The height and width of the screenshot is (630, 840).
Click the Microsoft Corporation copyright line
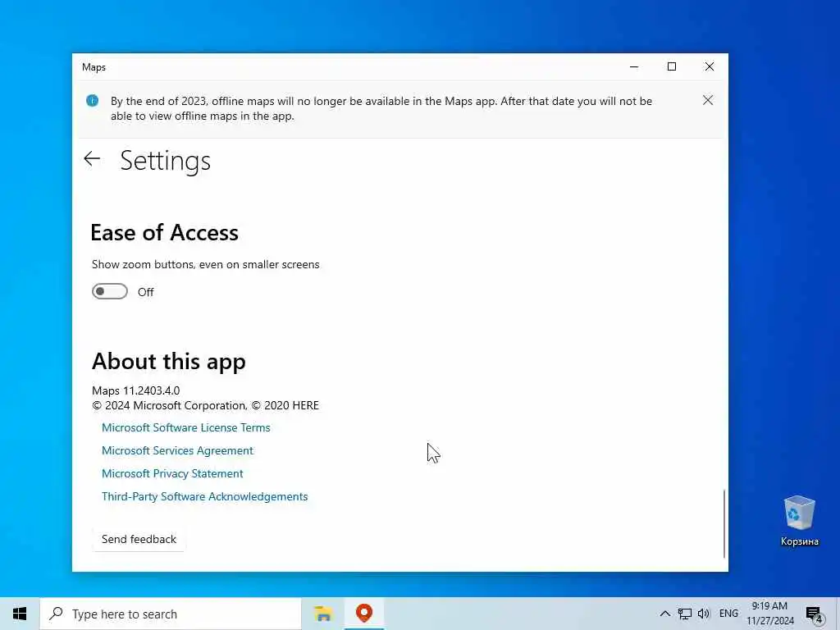[205, 405]
